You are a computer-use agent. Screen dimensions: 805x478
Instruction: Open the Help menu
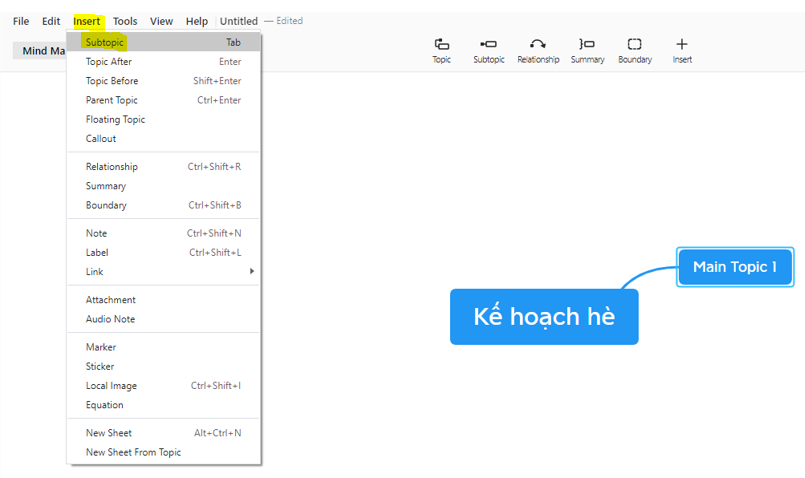click(x=197, y=21)
